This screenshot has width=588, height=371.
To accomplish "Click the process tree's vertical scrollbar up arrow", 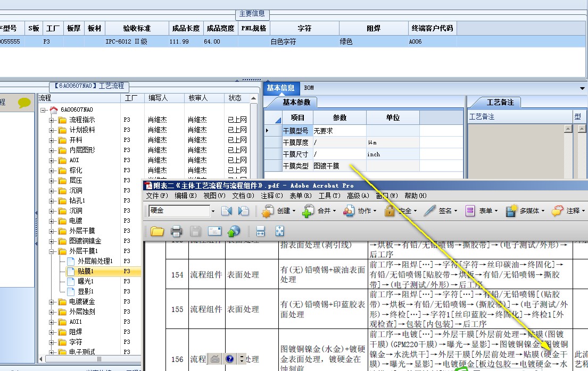I will point(254,98).
